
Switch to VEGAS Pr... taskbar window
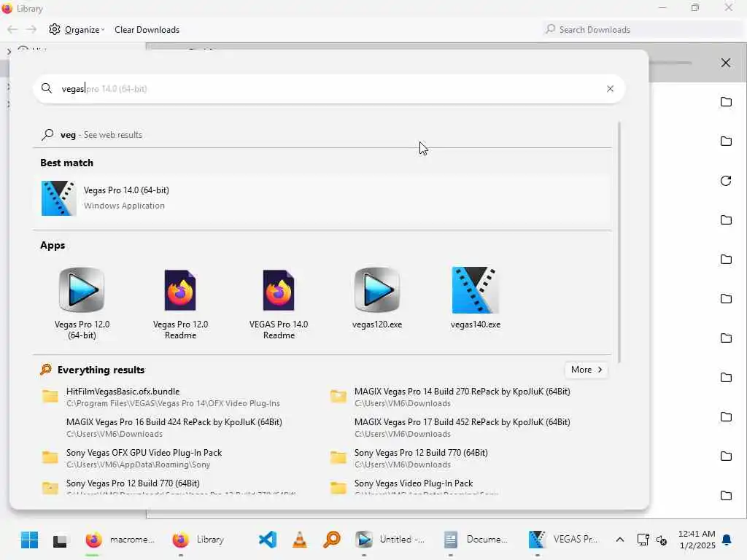click(x=563, y=540)
